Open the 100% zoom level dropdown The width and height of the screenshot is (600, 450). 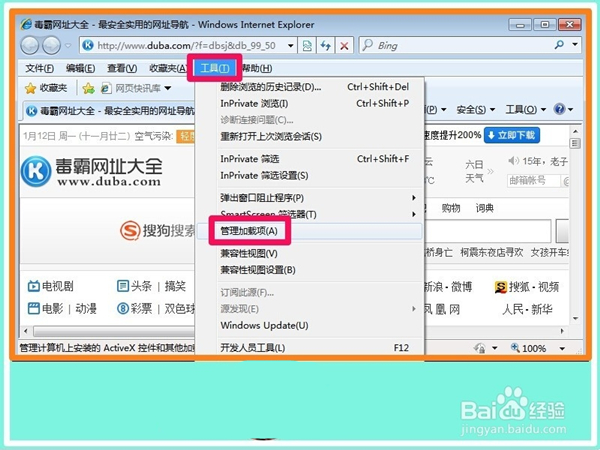tap(562, 348)
